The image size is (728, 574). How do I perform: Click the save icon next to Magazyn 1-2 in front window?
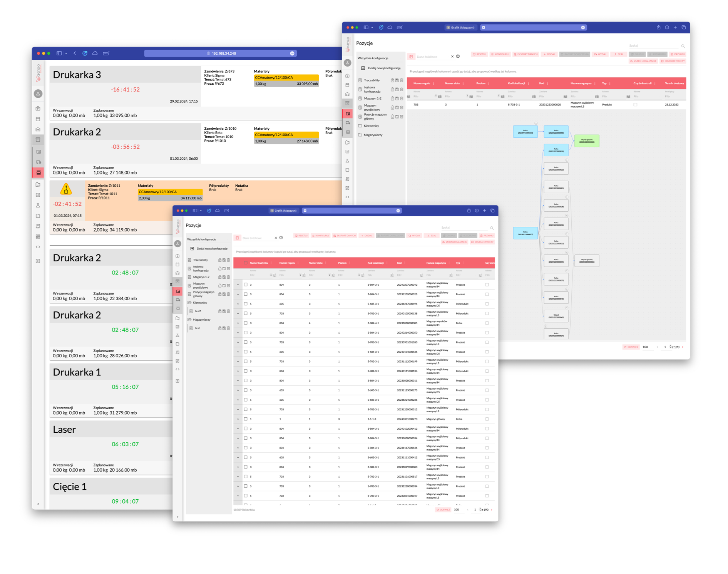(x=224, y=277)
